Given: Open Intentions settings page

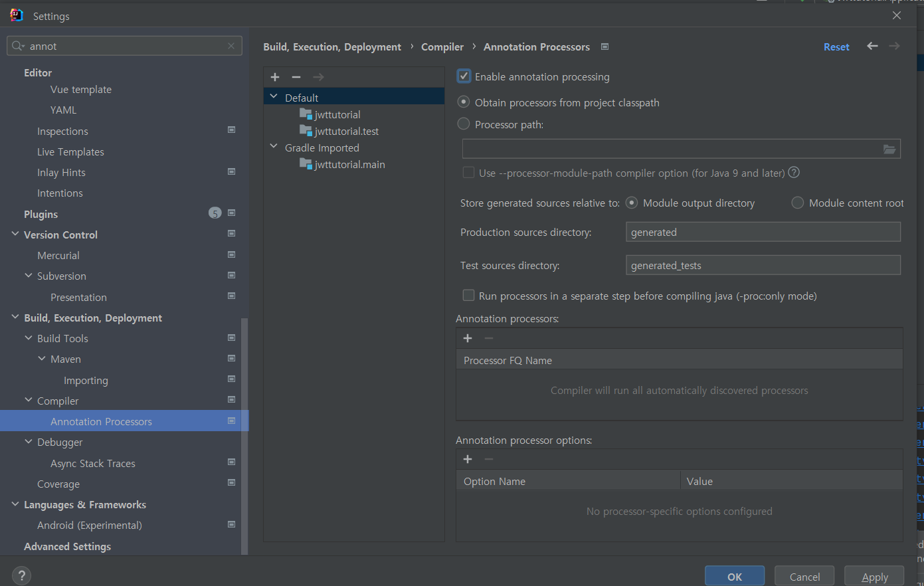Looking at the screenshot, I should click(60, 193).
